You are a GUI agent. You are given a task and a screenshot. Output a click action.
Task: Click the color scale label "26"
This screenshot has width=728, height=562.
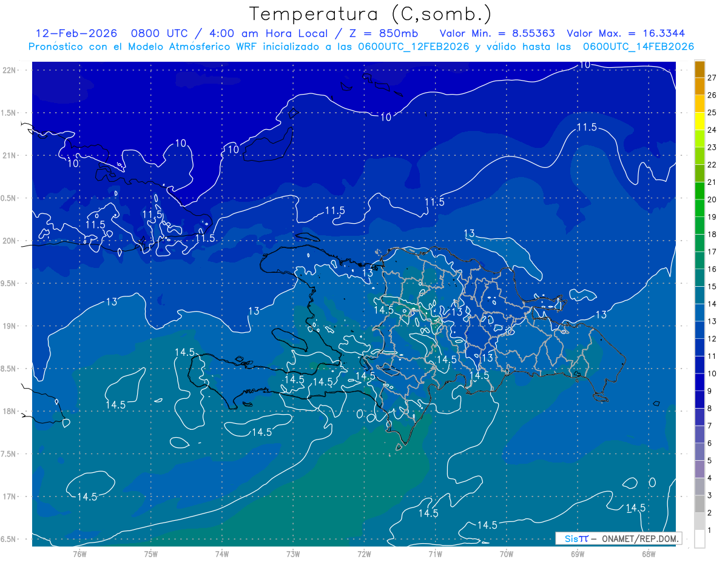[x=712, y=95]
